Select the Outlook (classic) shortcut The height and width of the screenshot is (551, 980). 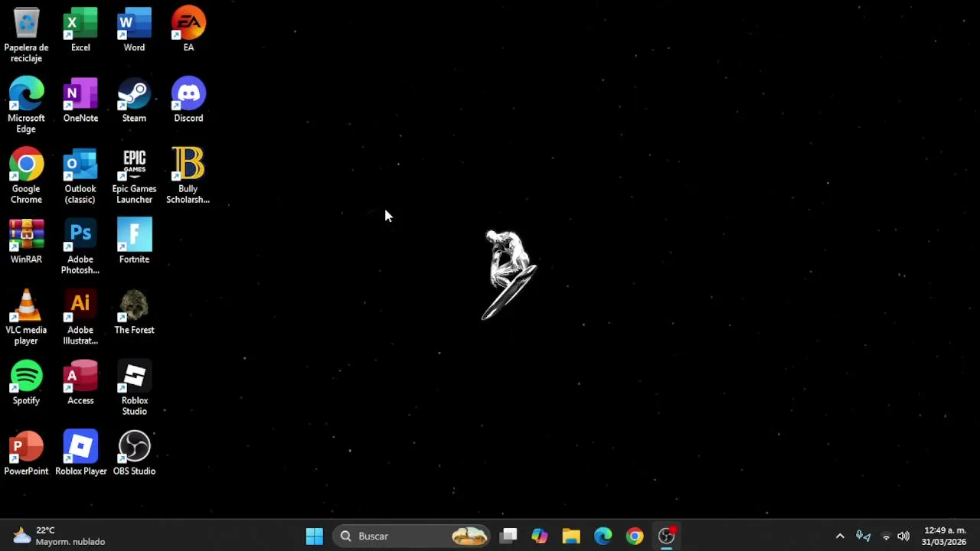coord(80,176)
